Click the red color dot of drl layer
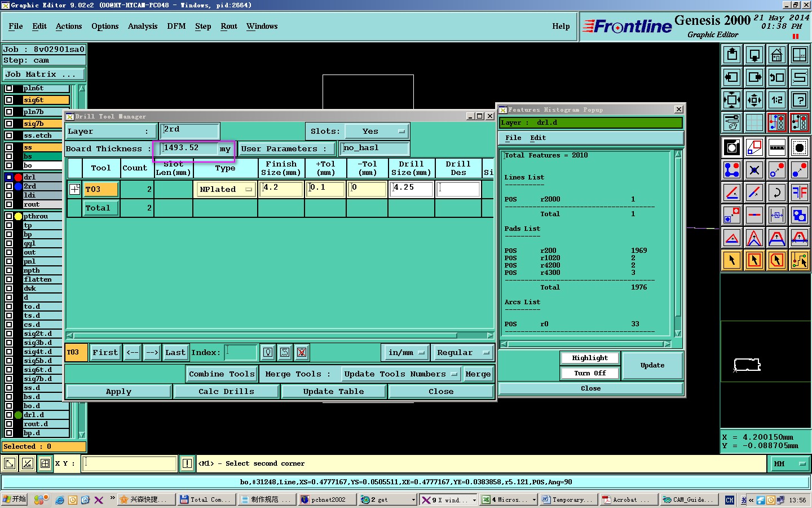812x508 pixels. coord(18,177)
